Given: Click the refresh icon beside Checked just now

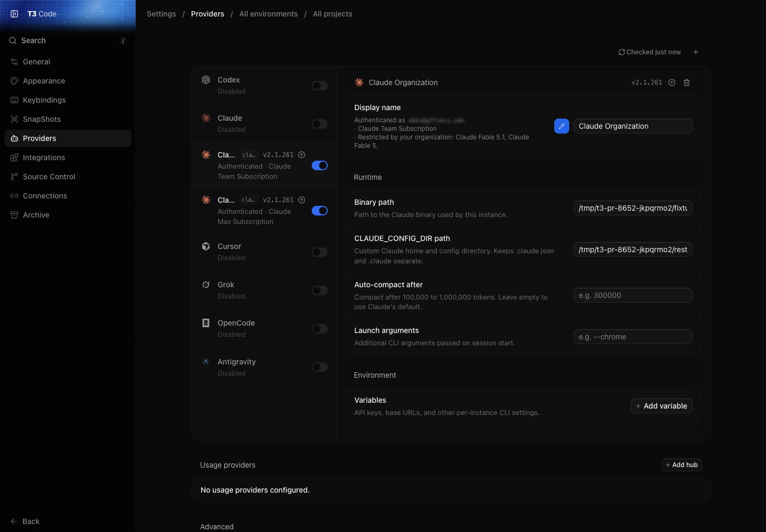Looking at the screenshot, I should 621,52.
